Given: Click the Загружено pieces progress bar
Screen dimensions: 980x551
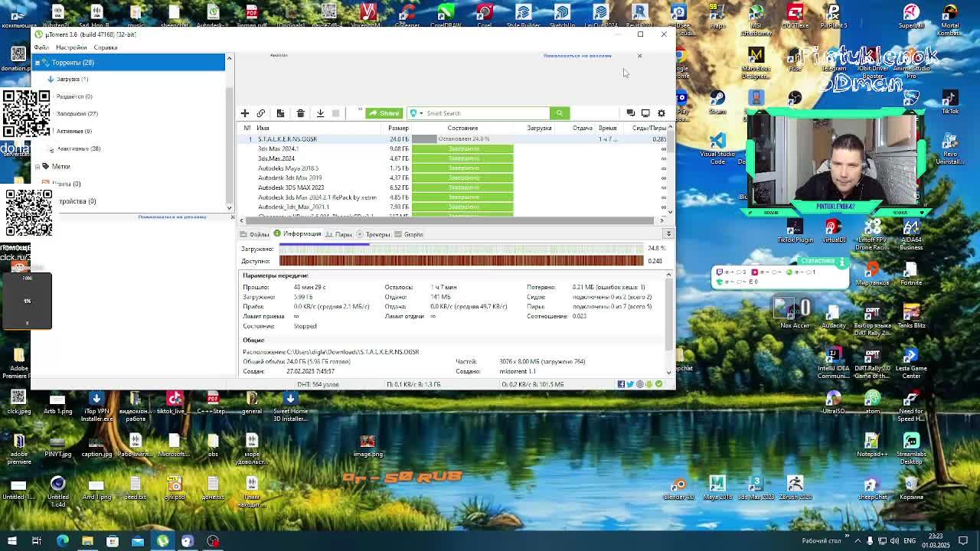Looking at the screenshot, I should pos(462,249).
